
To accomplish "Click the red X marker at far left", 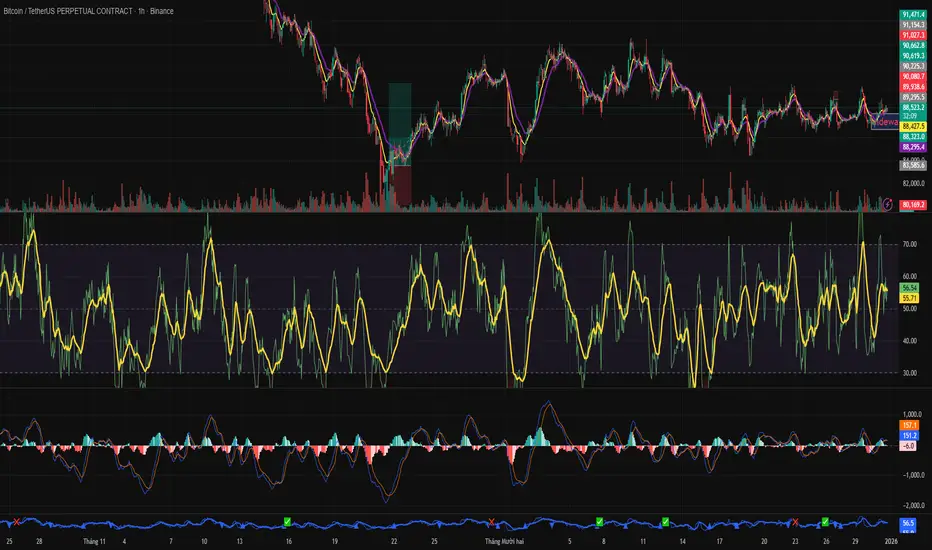I will (17, 522).
